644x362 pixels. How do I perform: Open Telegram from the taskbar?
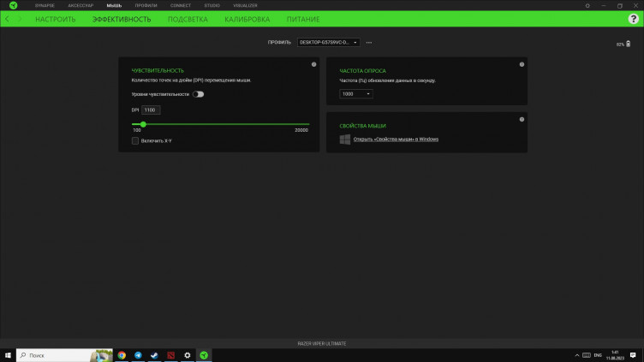pos(138,354)
